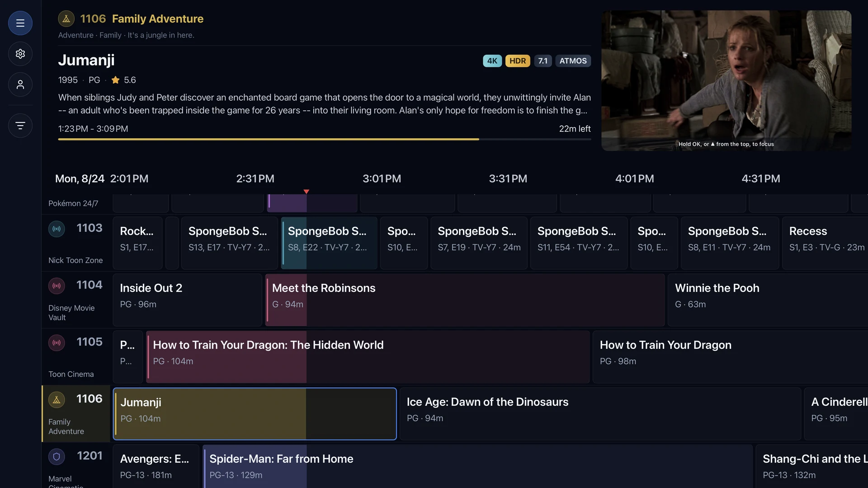Select SpongeBob S8, E11 episode
Screen dimensions: 868x488
coord(730,243)
